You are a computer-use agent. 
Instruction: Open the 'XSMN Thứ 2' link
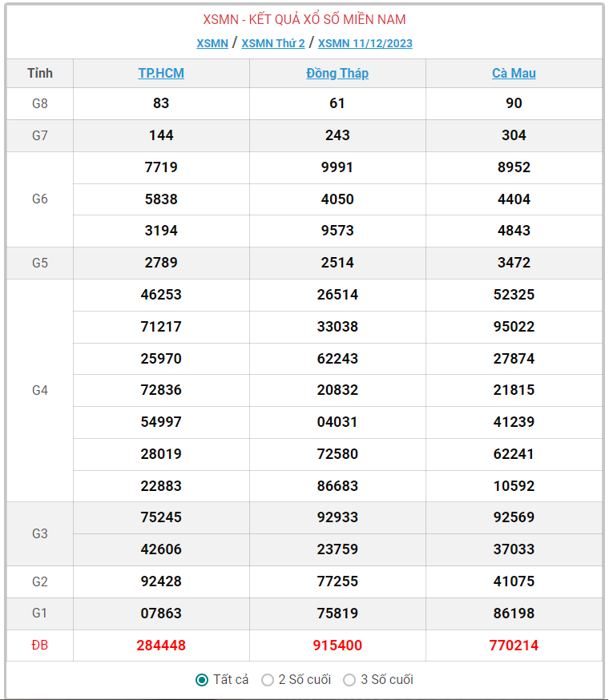coord(273,43)
